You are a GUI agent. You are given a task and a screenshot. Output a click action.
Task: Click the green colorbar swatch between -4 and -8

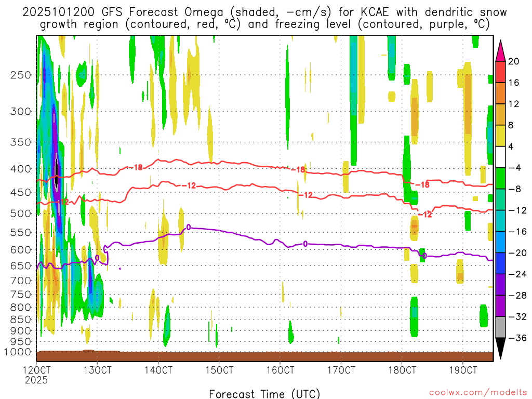pos(500,178)
